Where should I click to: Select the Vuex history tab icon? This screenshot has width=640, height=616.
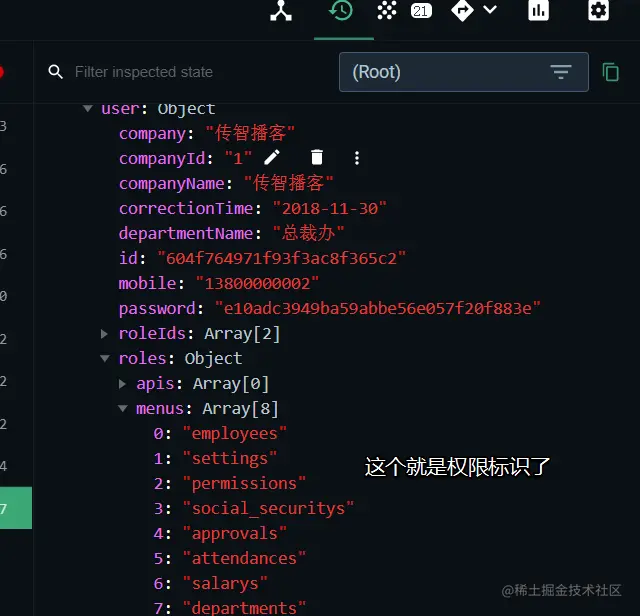(x=341, y=10)
